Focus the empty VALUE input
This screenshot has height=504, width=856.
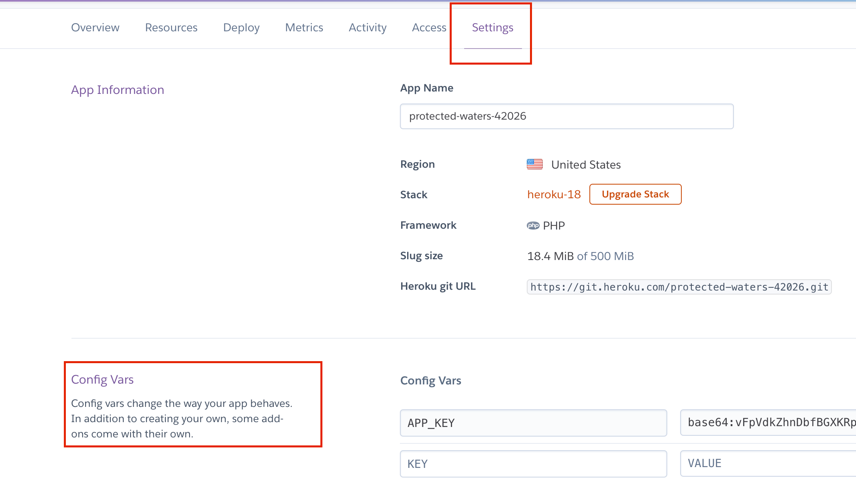pyautogui.click(x=768, y=463)
